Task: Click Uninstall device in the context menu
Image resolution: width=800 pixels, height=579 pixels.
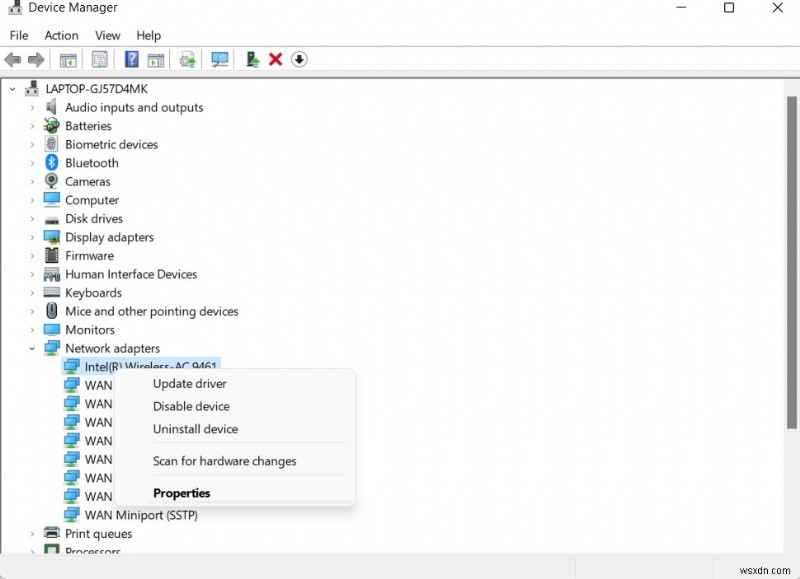Action: 195,428
